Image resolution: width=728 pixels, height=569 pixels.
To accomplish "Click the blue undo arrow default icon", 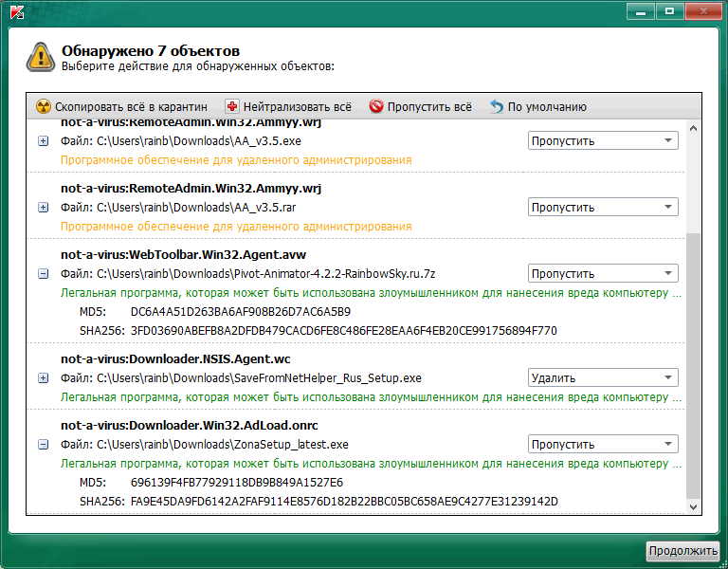I will [x=497, y=106].
